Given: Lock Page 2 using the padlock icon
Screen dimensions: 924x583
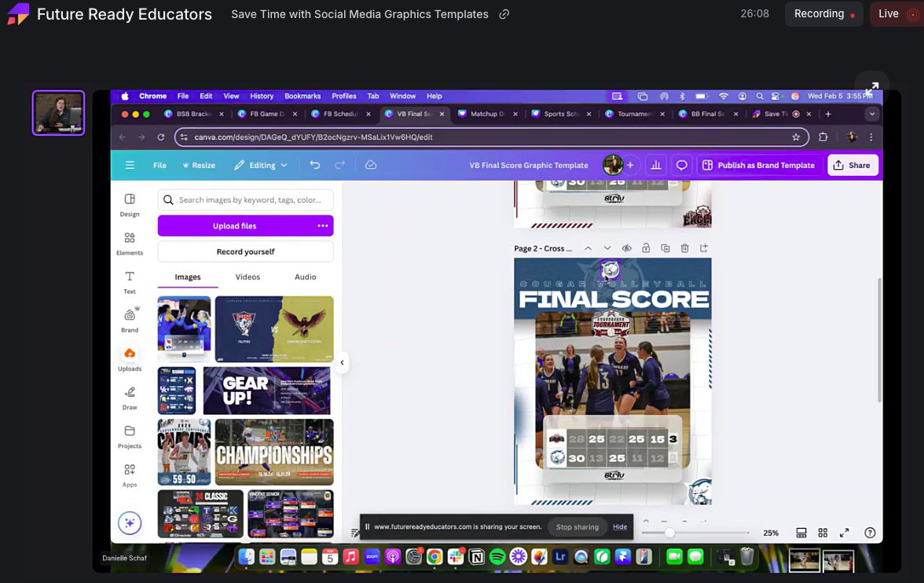Looking at the screenshot, I should pos(646,247).
